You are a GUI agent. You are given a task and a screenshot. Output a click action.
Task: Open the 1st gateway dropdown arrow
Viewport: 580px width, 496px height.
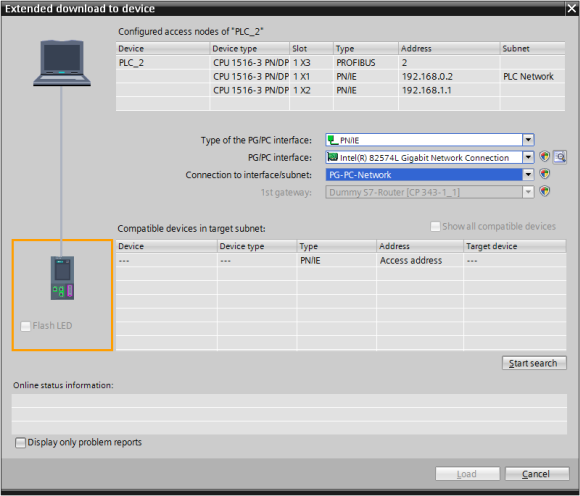(x=528, y=192)
